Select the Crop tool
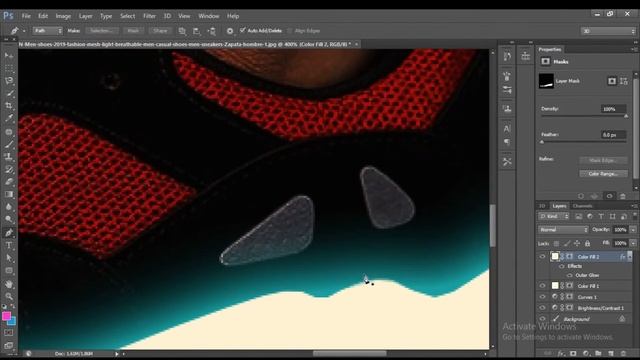The height and width of the screenshot is (360, 640). click(x=9, y=105)
